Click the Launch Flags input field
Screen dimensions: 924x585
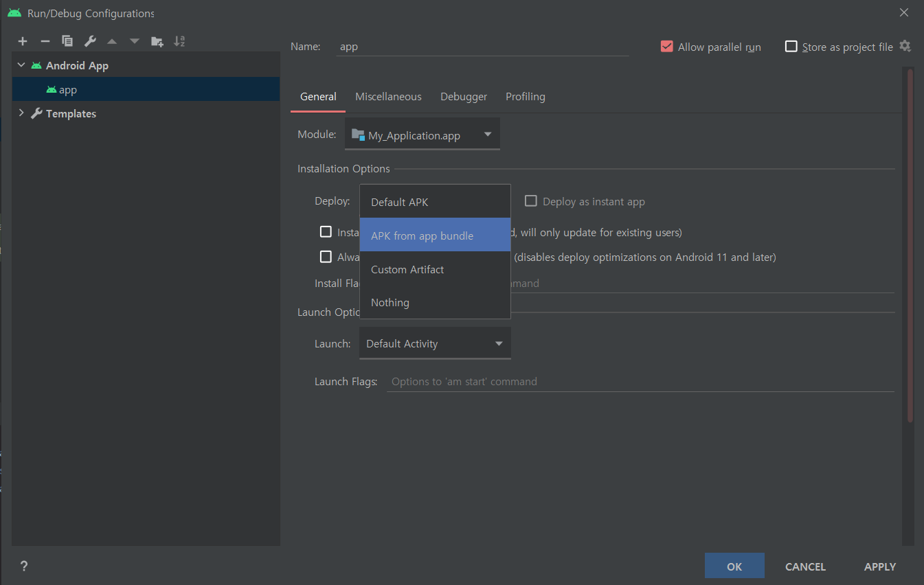(x=640, y=381)
